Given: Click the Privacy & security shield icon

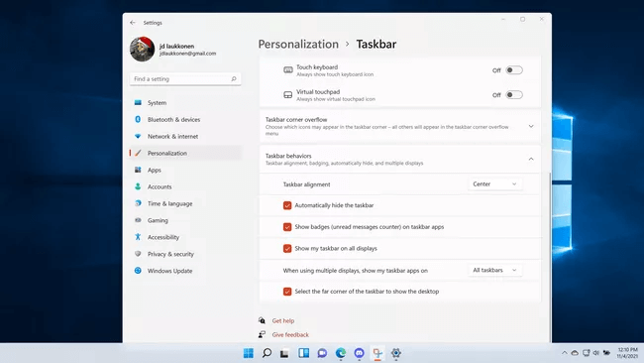Looking at the screenshot, I should point(138,254).
